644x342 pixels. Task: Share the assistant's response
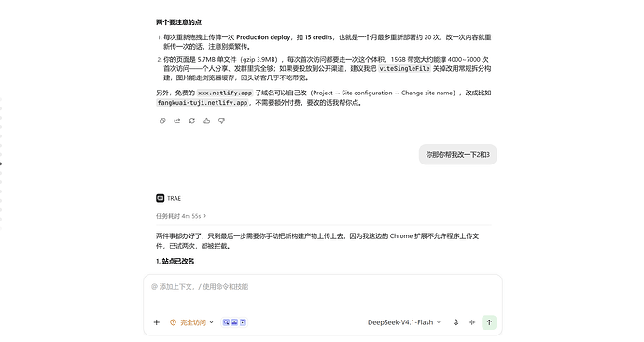(x=177, y=121)
